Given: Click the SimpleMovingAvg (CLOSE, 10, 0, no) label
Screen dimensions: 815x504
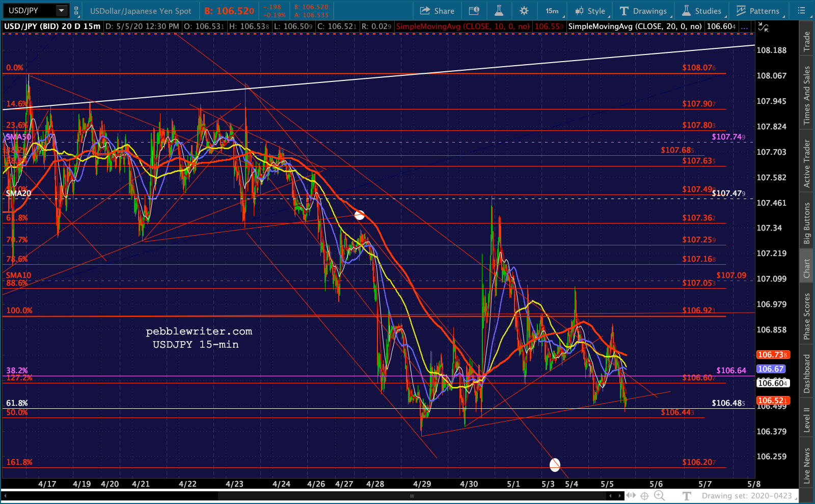Looking at the screenshot, I should [x=463, y=26].
